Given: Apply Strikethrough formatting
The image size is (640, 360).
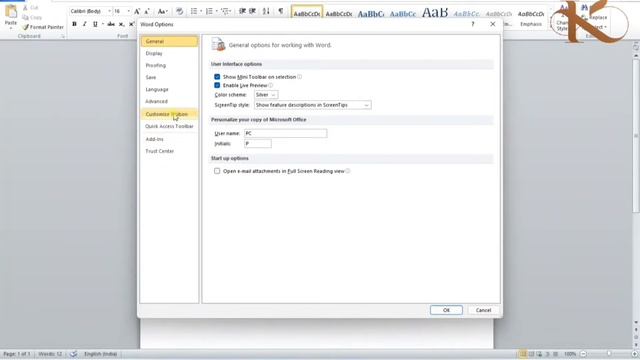Looking at the screenshot, I should [111, 24].
